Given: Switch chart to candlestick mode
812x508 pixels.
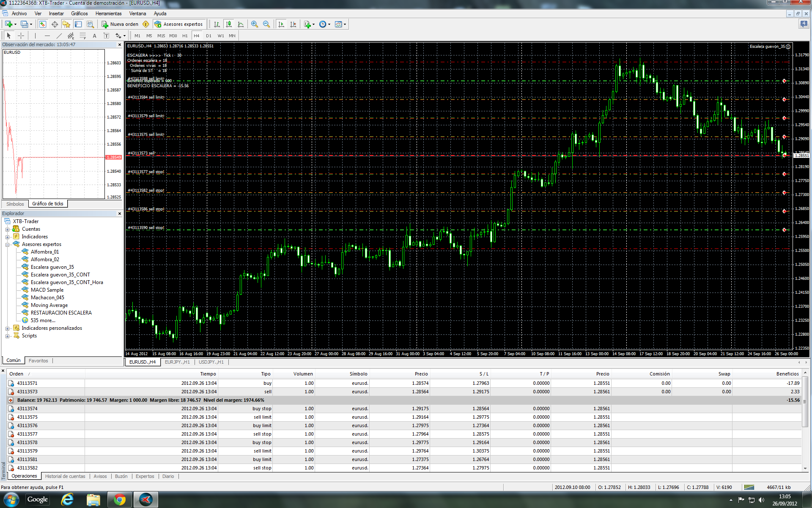Looking at the screenshot, I should (229, 24).
